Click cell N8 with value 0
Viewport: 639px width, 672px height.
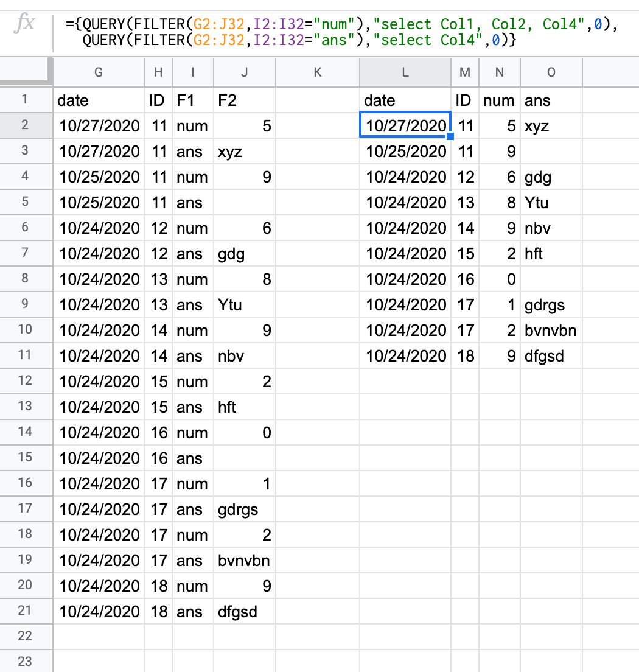pyautogui.click(x=500, y=279)
